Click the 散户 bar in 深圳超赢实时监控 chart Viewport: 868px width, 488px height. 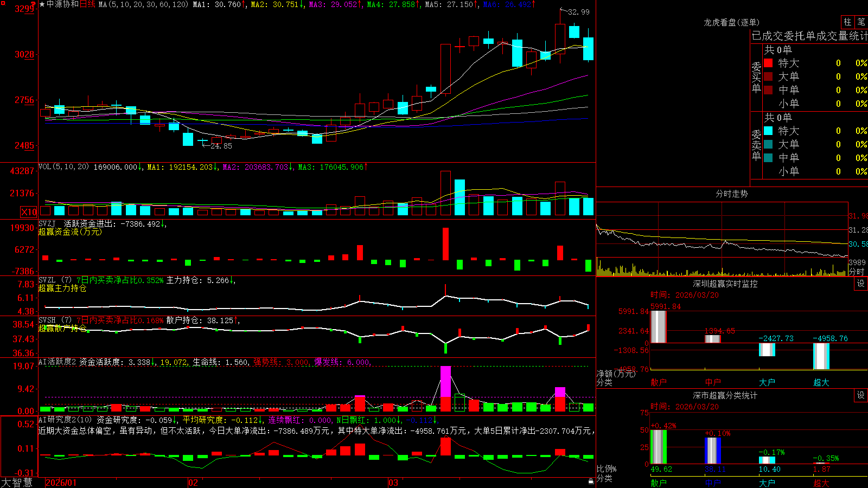tap(658, 326)
